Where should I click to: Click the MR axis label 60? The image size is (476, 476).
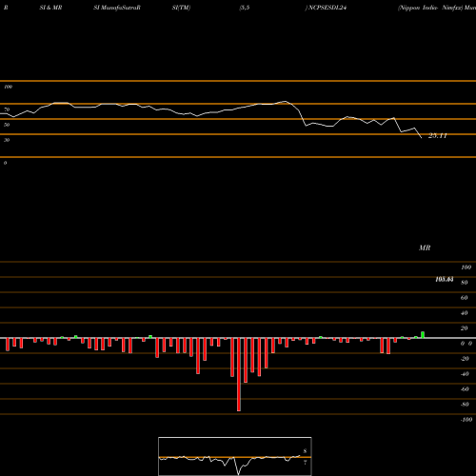click(x=464, y=298)
